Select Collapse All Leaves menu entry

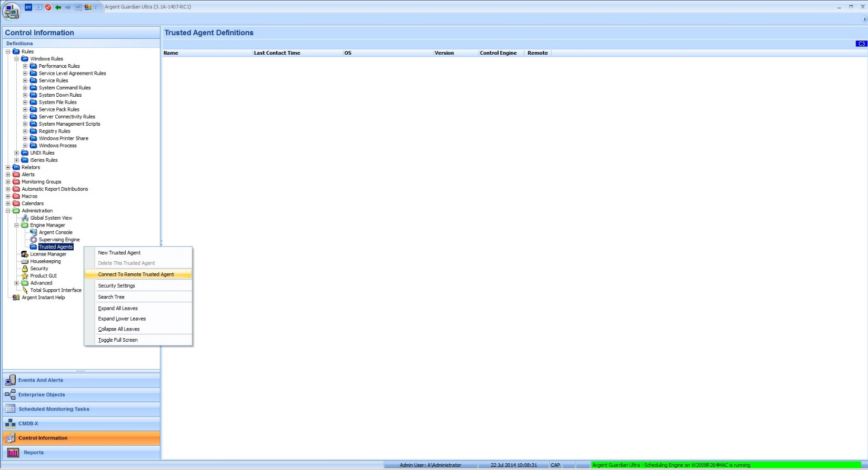coord(118,329)
